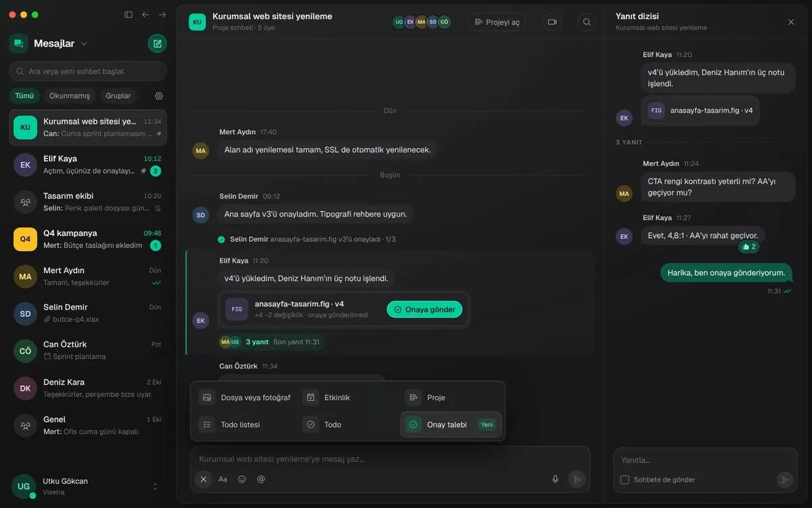The height and width of the screenshot is (508, 812).
Task: Open FIG file icon in main chat
Action: tap(237, 309)
